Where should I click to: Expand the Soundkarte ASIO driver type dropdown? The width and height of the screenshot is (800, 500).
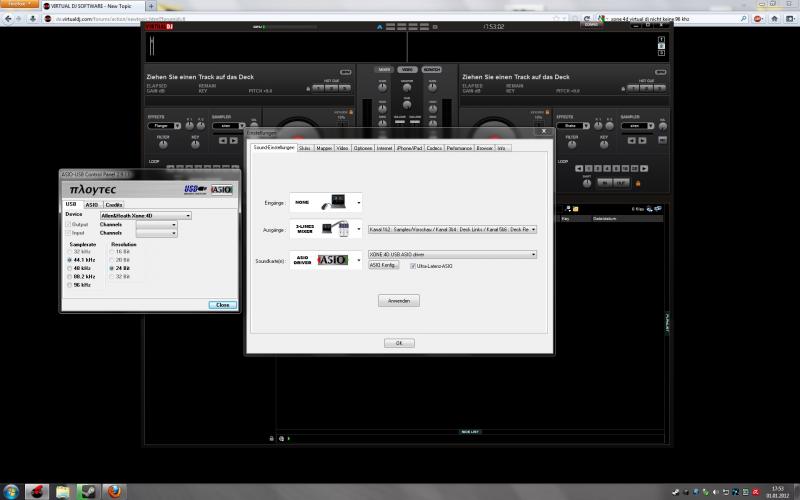[x=359, y=260]
